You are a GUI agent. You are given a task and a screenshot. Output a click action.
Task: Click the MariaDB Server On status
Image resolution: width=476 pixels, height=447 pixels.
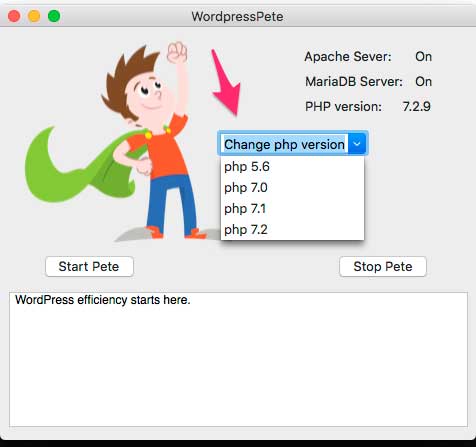pyautogui.click(x=423, y=82)
